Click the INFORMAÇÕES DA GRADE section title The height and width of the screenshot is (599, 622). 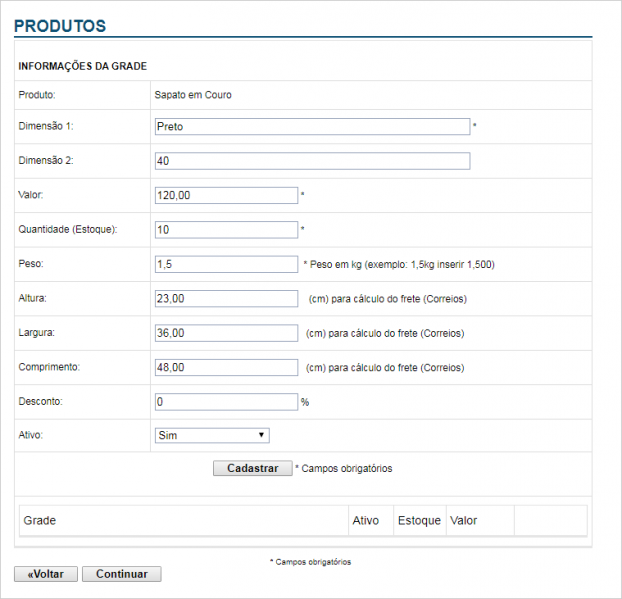point(83,66)
